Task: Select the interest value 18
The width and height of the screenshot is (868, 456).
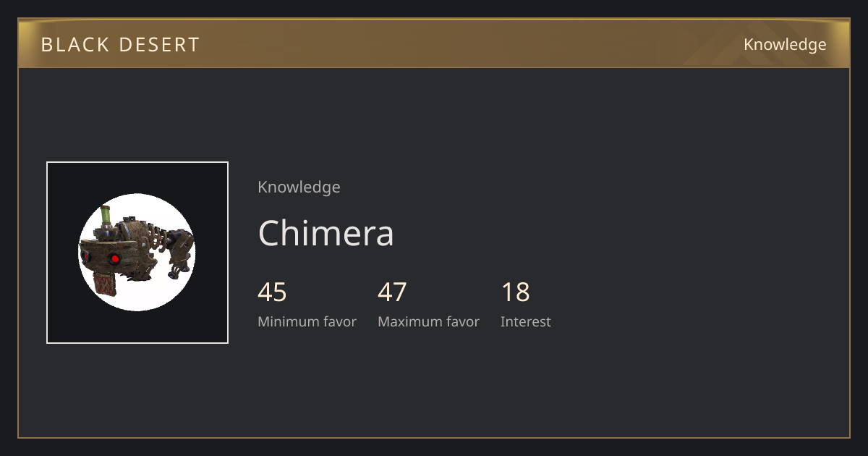Action: point(515,292)
